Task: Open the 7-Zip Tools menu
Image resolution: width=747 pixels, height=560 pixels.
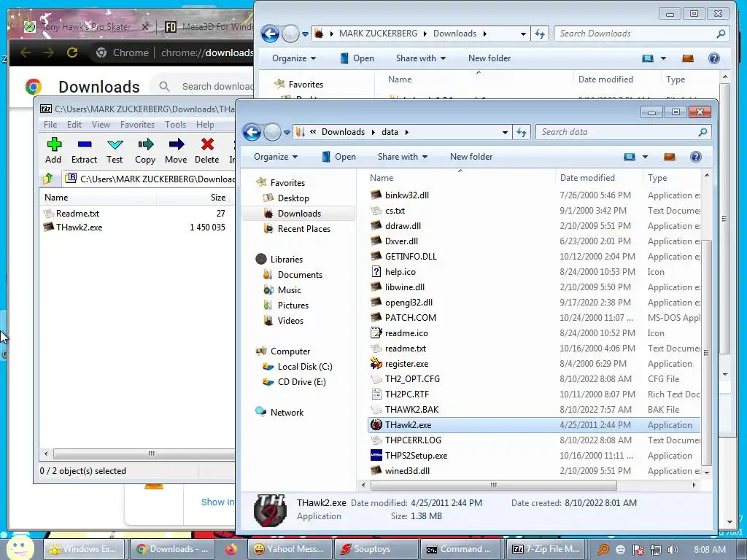Action: click(175, 124)
